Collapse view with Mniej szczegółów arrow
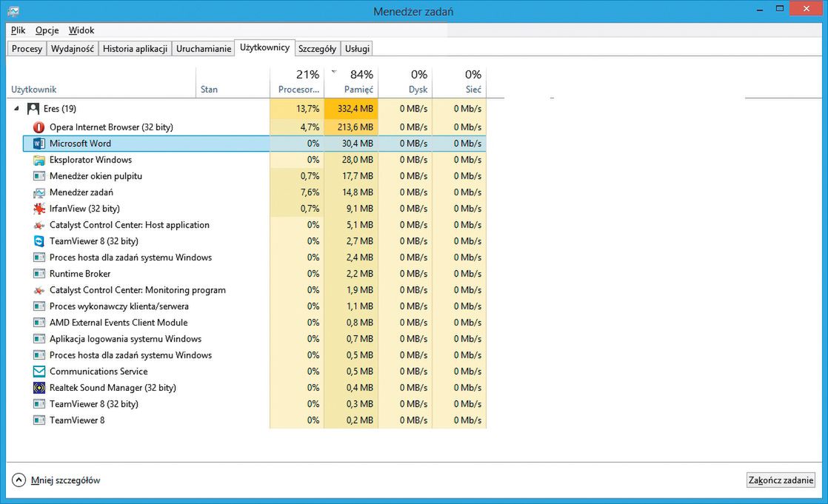Screen dimensions: 828x504 (19, 480)
